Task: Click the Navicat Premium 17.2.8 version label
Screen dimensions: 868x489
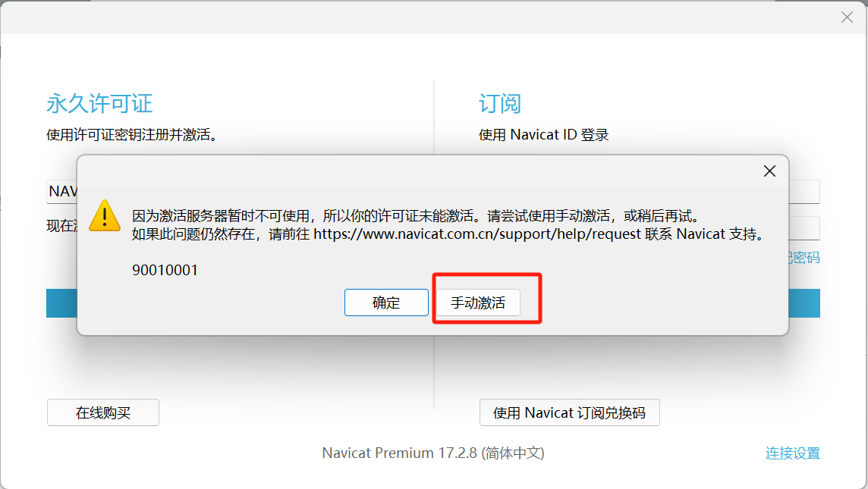Action: pyautogui.click(x=433, y=453)
